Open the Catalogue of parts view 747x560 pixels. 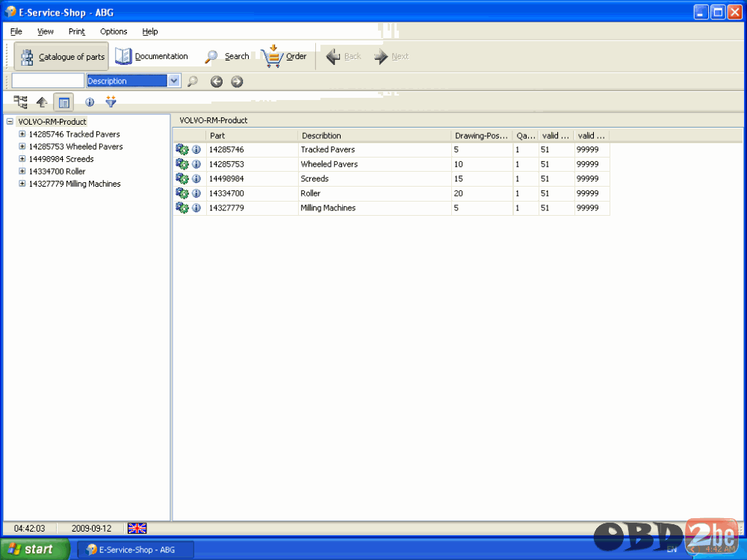point(61,57)
